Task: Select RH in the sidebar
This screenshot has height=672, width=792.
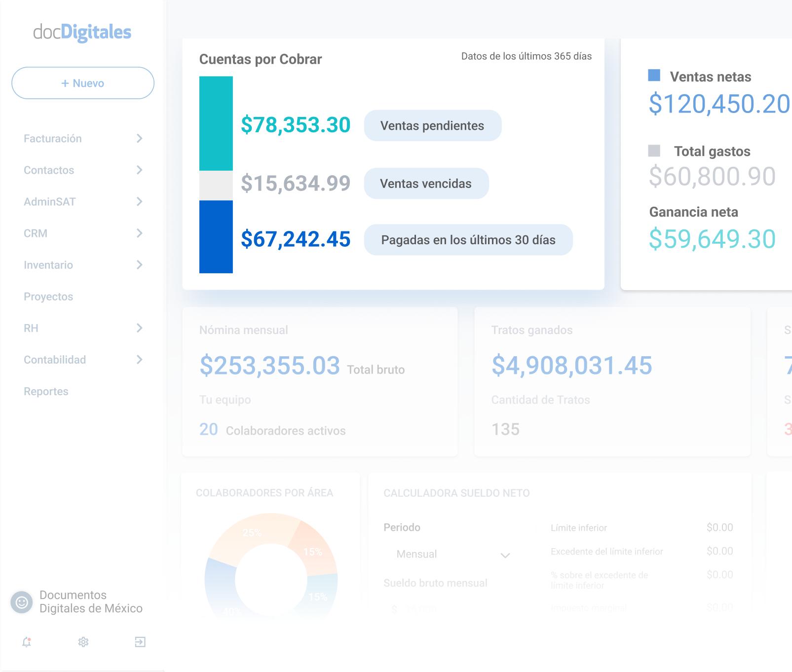Action: (31, 328)
